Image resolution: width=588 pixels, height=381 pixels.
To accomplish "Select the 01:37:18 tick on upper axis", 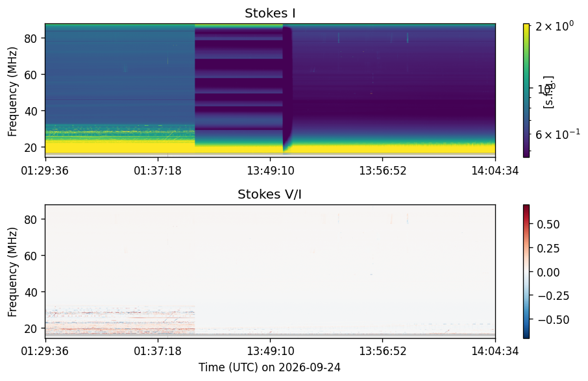I will [x=158, y=171].
